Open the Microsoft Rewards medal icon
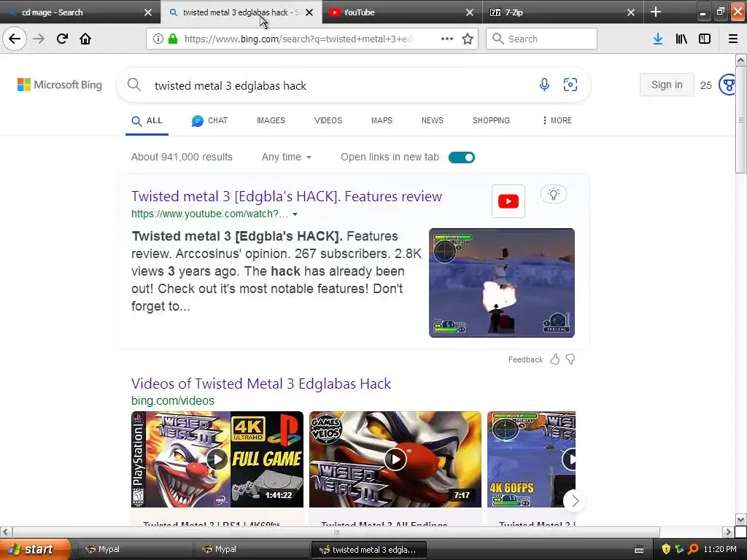 [x=727, y=85]
